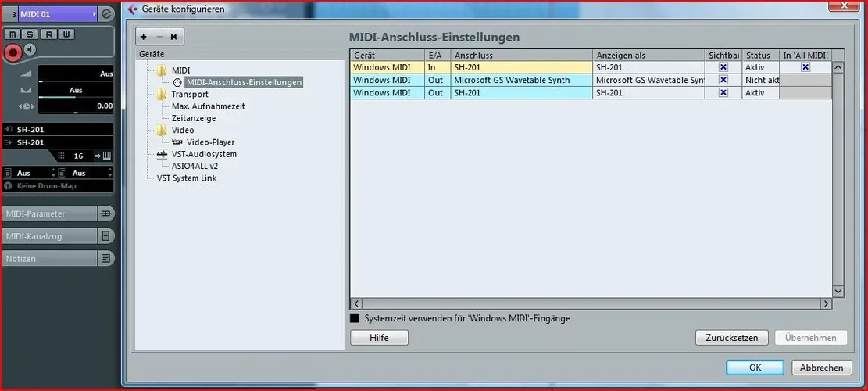Screen dimensions: 868x391
Task: Toggle the monitor speaker button
Action: [30, 50]
